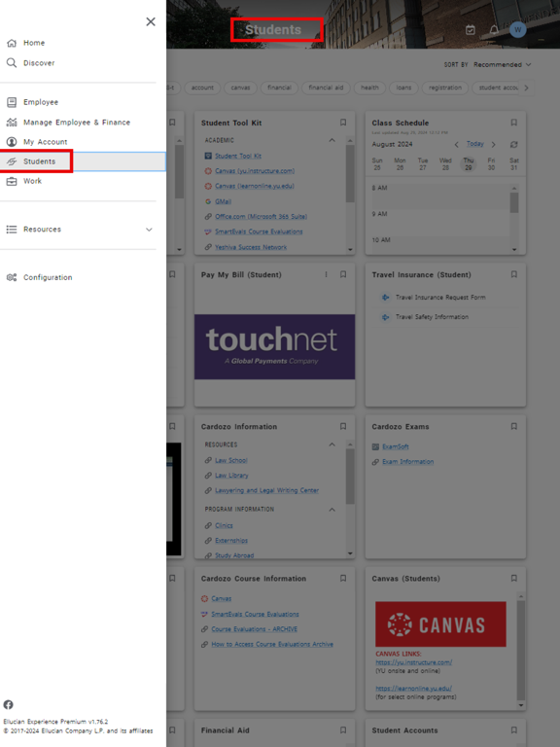Screen dimensions: 560x747
Task: Click the Canvas logo banner
Action: pyautogui.click(x=440, y=624)
